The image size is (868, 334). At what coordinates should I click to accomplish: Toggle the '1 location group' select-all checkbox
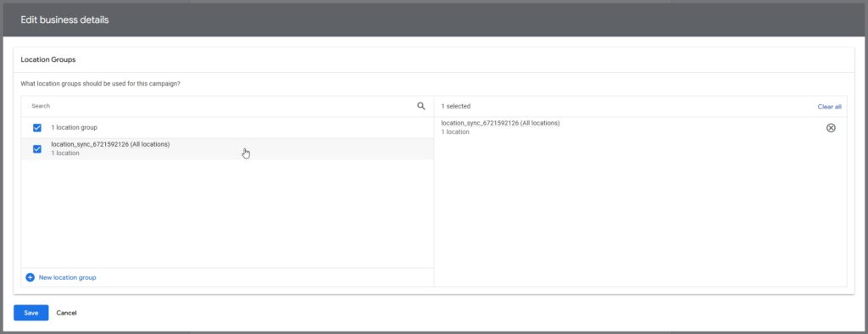[x=37, y=127]
